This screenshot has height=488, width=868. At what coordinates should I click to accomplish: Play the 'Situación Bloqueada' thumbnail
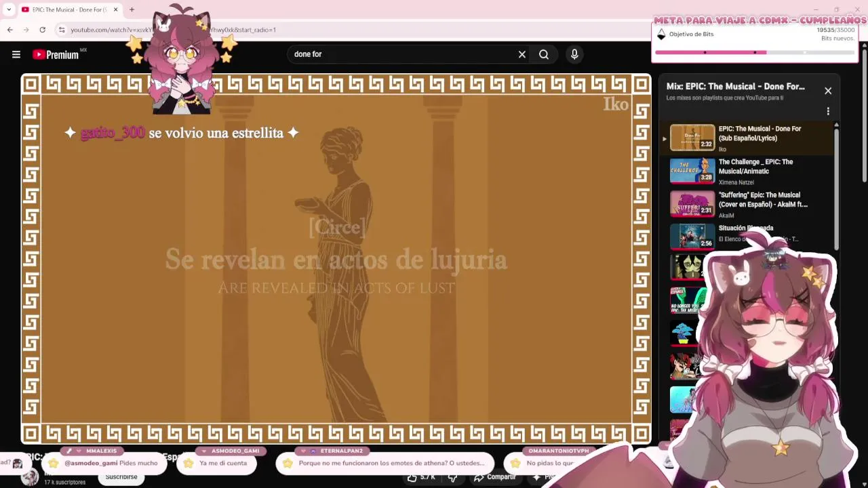tap(692, 237)
